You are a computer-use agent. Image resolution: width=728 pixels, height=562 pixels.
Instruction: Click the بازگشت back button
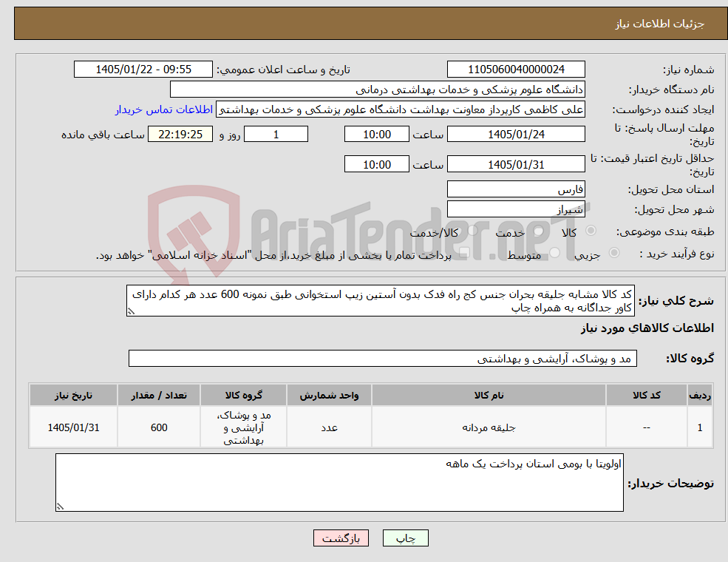[x=341, y=538]
